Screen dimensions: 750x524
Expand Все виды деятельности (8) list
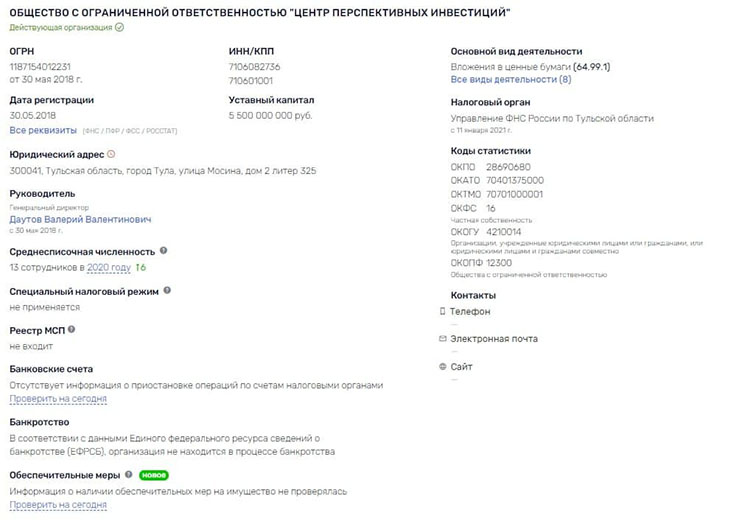pos(511,78)
